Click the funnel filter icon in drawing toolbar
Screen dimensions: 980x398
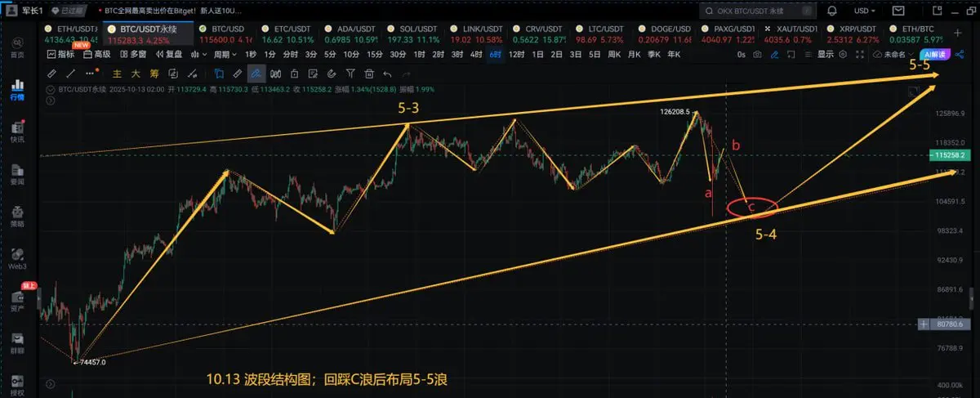click(350, 74)
